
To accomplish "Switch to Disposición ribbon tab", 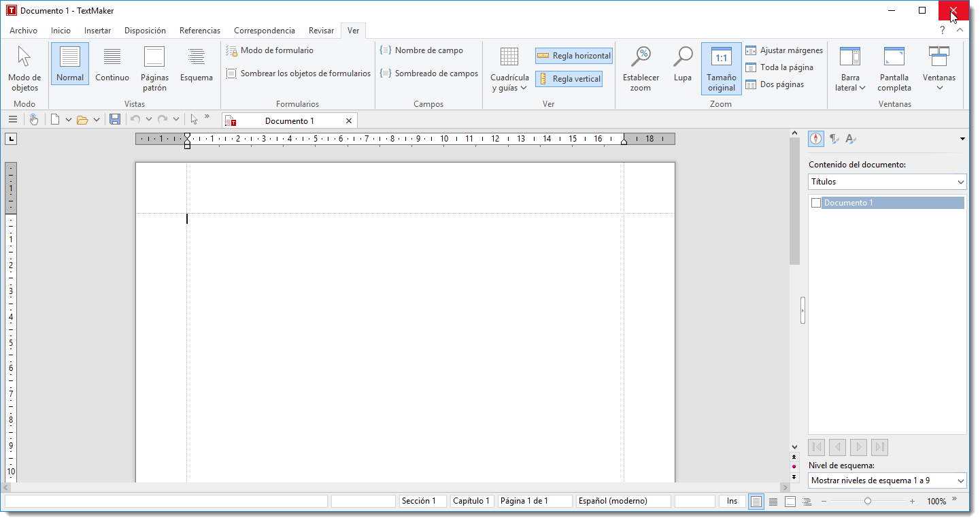I will click(x=145, y=31).
